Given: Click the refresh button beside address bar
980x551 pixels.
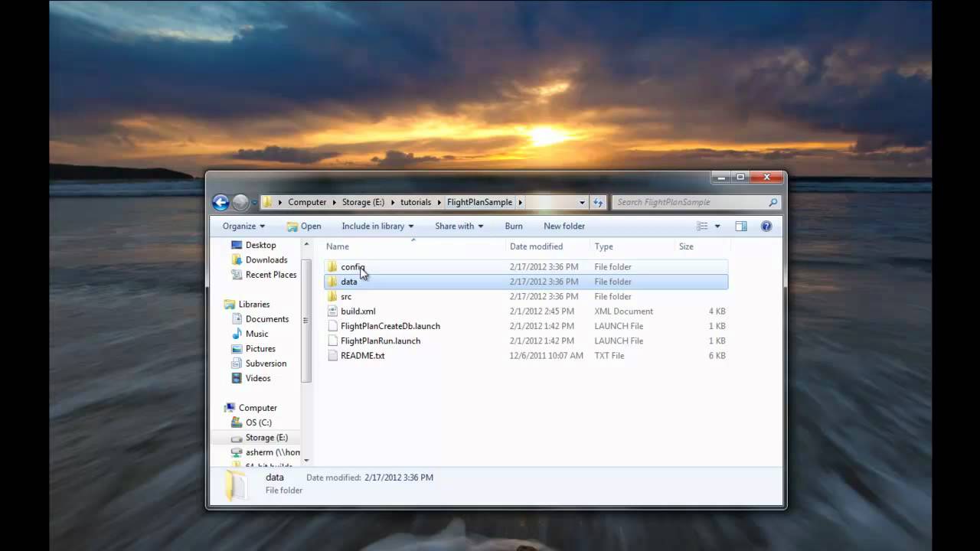Looking at the screenshot, I should click(599, 202).
